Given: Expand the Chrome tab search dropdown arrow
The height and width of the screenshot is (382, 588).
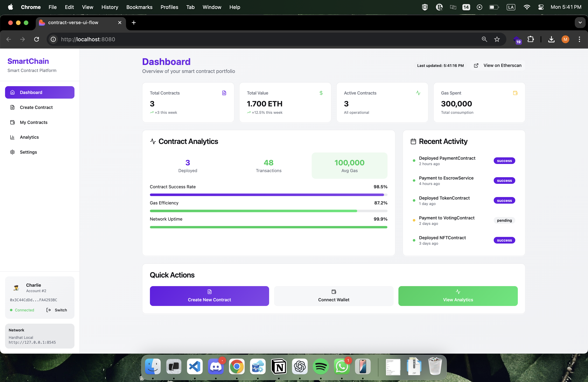Looking at the screenshot, I should [x=580, y=23].
